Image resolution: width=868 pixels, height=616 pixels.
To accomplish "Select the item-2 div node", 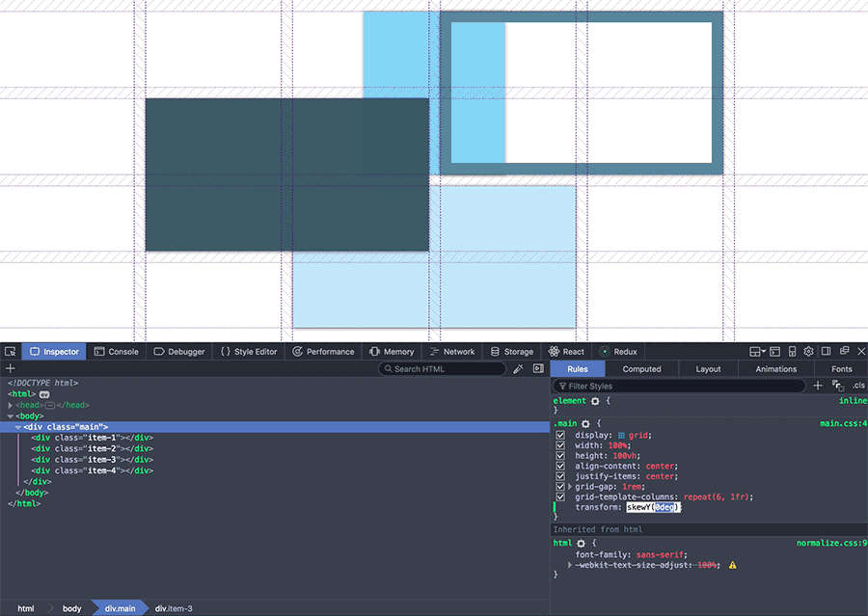I will (92, 449).
